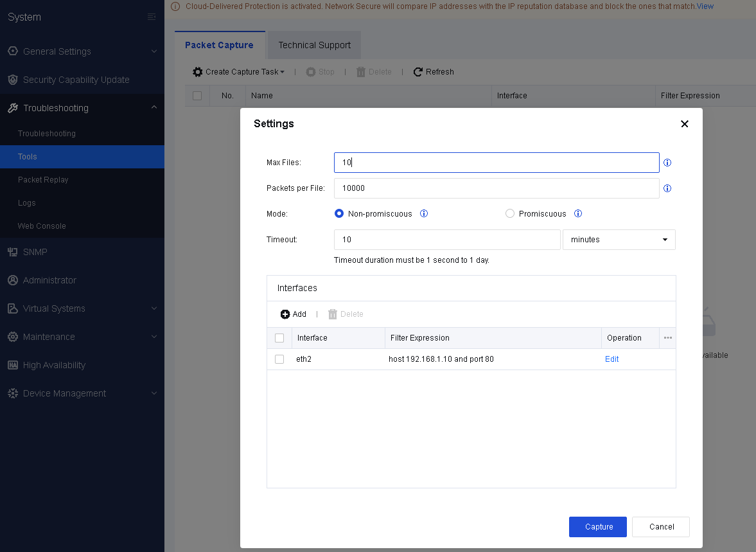Close the Settings dialog with X
The image size is (756, 552).
684,124
